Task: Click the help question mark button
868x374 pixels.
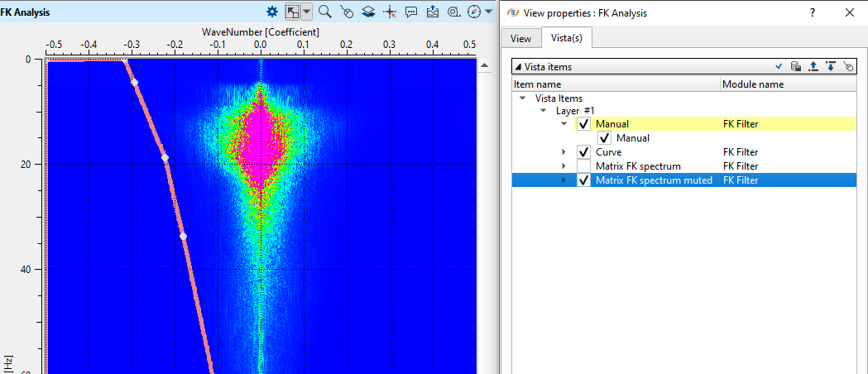Action: coord(813,12)
